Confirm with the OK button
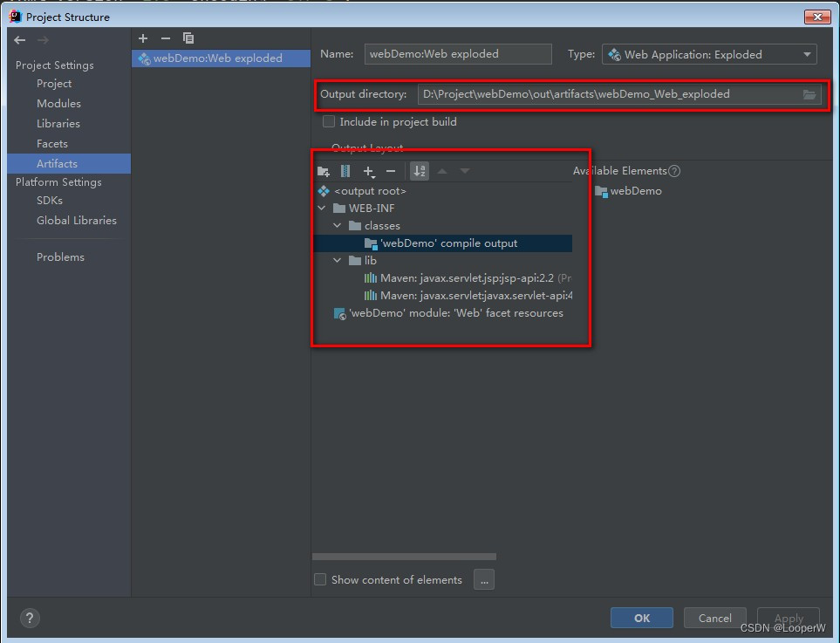840x643 pixels. (x=642, y=618)
